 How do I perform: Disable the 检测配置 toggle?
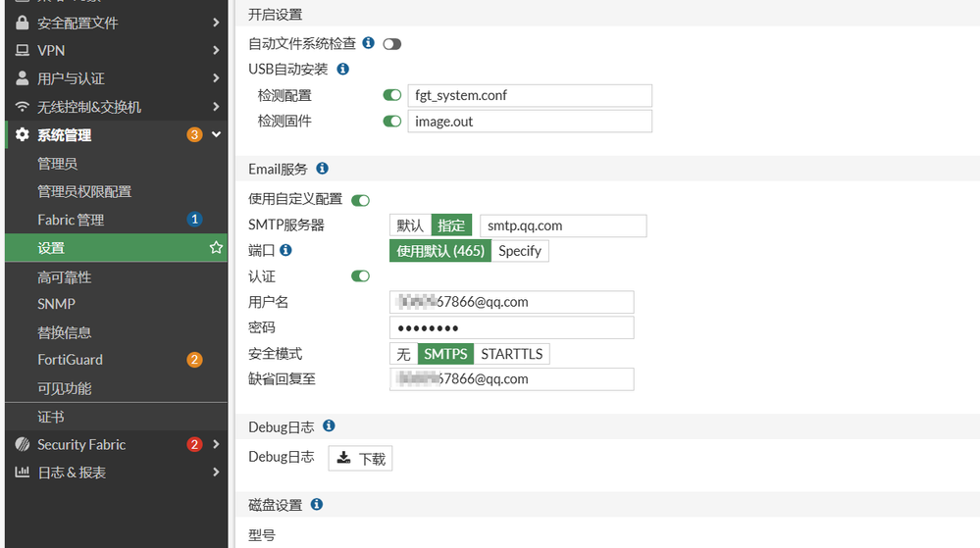[x=392, y=95]
